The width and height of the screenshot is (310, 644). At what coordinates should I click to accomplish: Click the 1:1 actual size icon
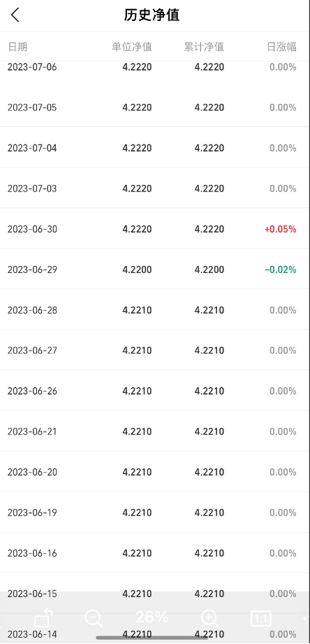[260, 618]
